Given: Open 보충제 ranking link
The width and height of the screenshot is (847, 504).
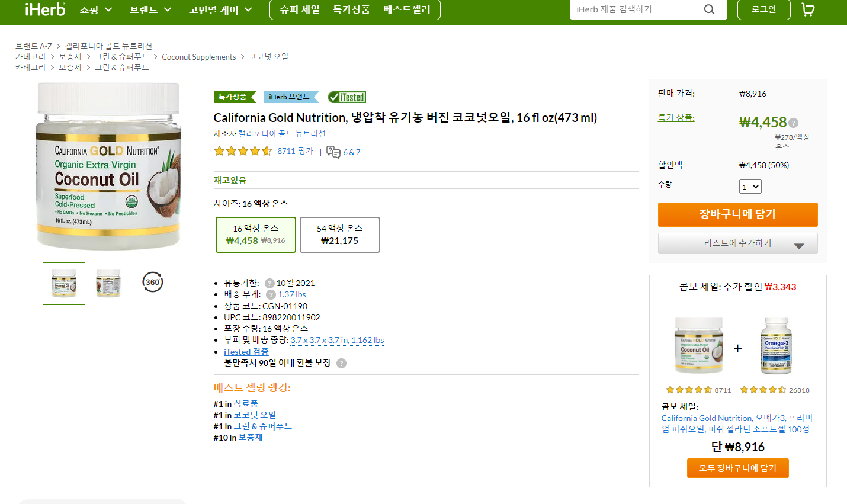Looking at the screenshot, I should click(251, 438).
